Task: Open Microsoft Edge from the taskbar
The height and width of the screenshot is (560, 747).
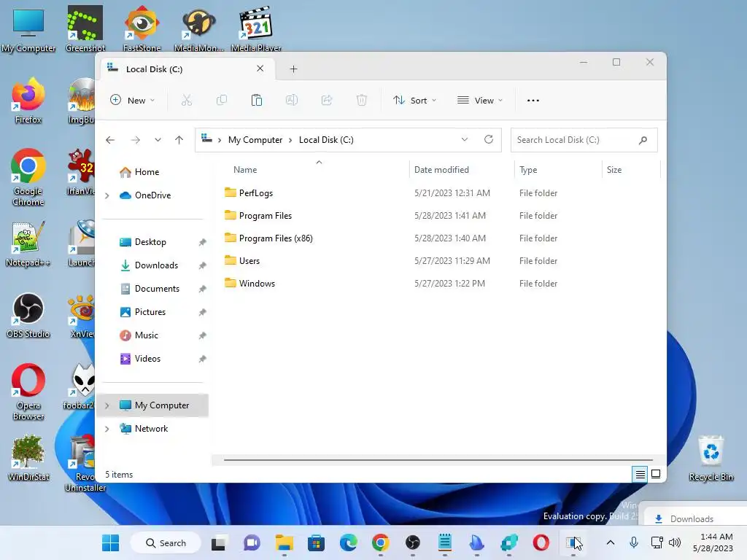Action: (348, 542)
